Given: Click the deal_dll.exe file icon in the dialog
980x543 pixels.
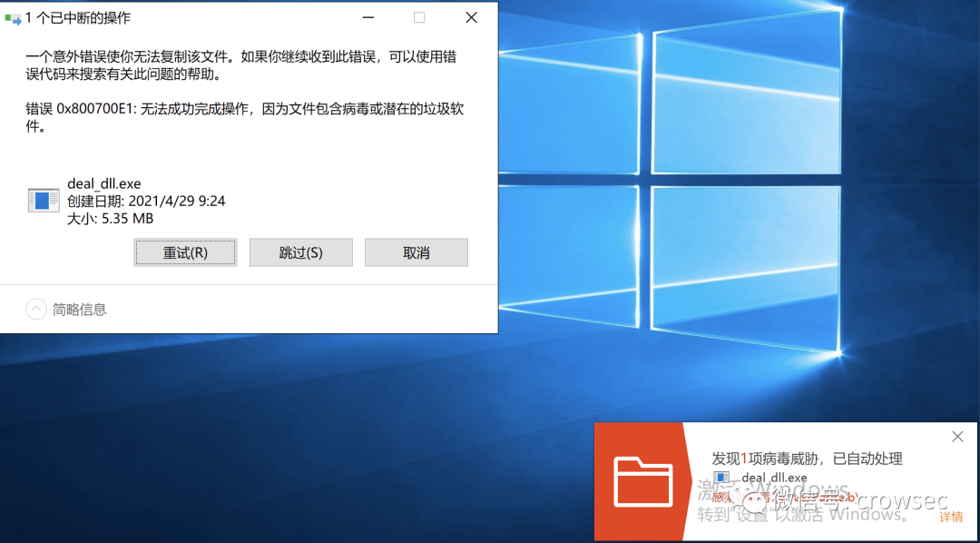Looking at the screenshot, I should coord(44,200).
